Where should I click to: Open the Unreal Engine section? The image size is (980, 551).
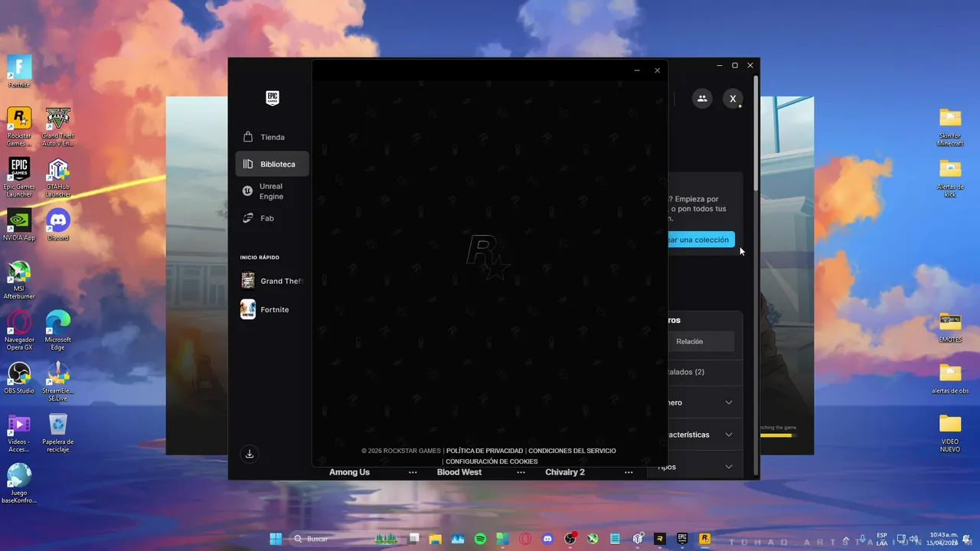tap(272, 191)
